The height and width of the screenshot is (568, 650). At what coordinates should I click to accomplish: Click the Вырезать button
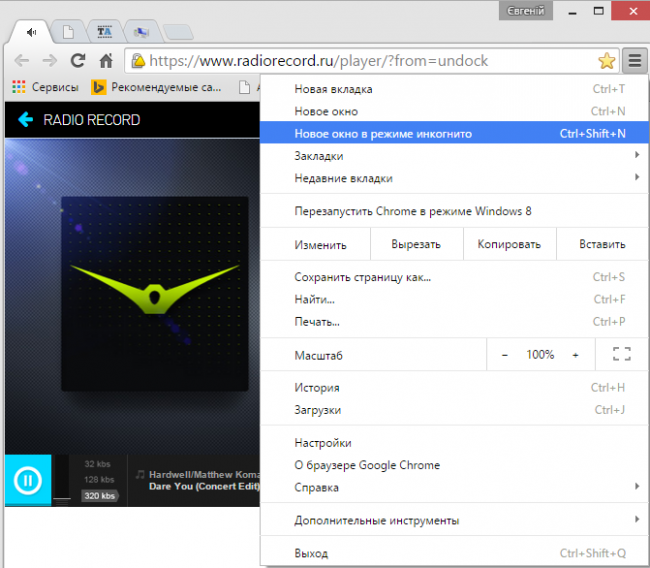(x=416, y=244)
